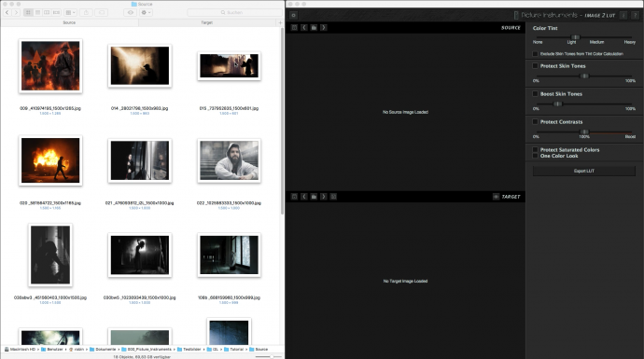Click the Color Tint slider handle
Screen dimensions: 644x359
tap(576, 37)
